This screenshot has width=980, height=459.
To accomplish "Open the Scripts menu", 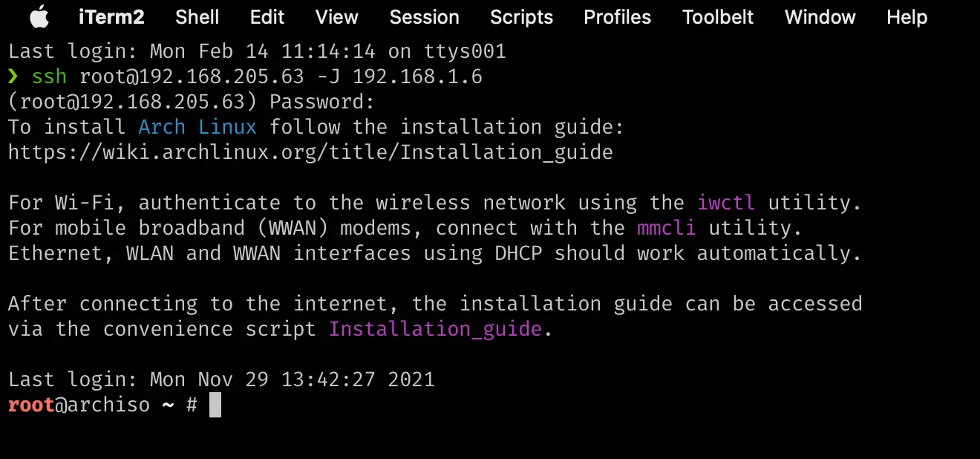I will (521, 16).
